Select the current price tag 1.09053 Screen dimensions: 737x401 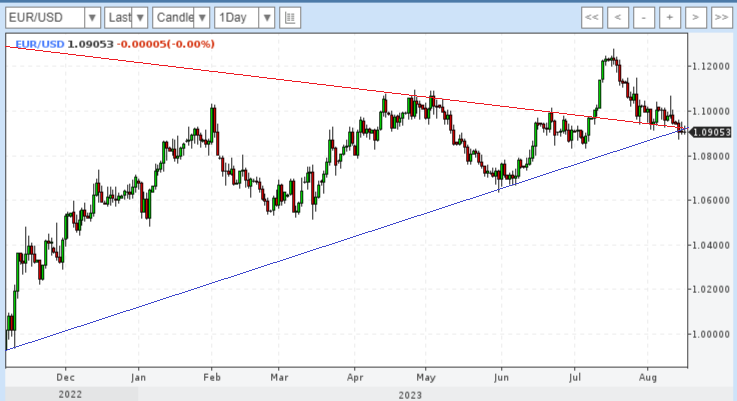tap(711, 132)
